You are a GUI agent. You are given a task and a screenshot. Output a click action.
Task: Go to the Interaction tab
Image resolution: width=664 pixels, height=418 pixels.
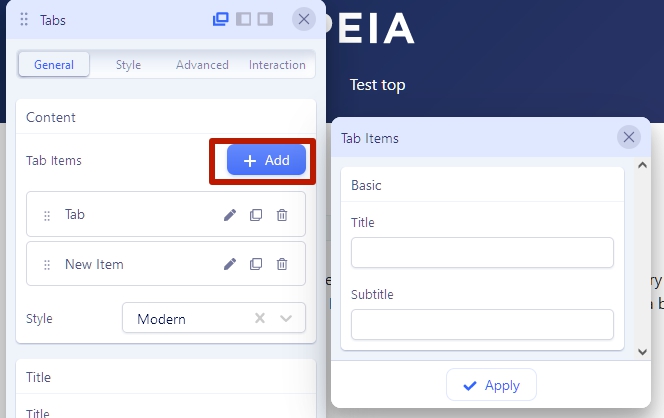tap(277, 65)
